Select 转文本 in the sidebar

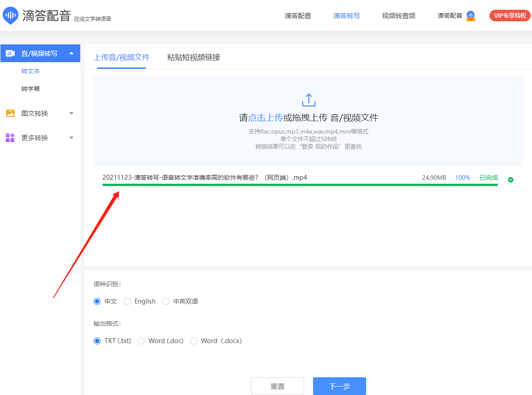pyautogui.click(x=31, y=71)
